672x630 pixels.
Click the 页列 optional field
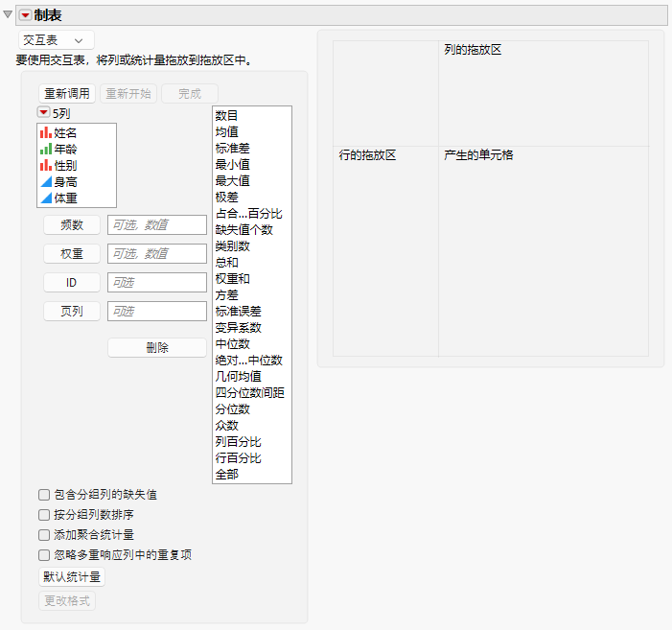click(x=157, y=311)
